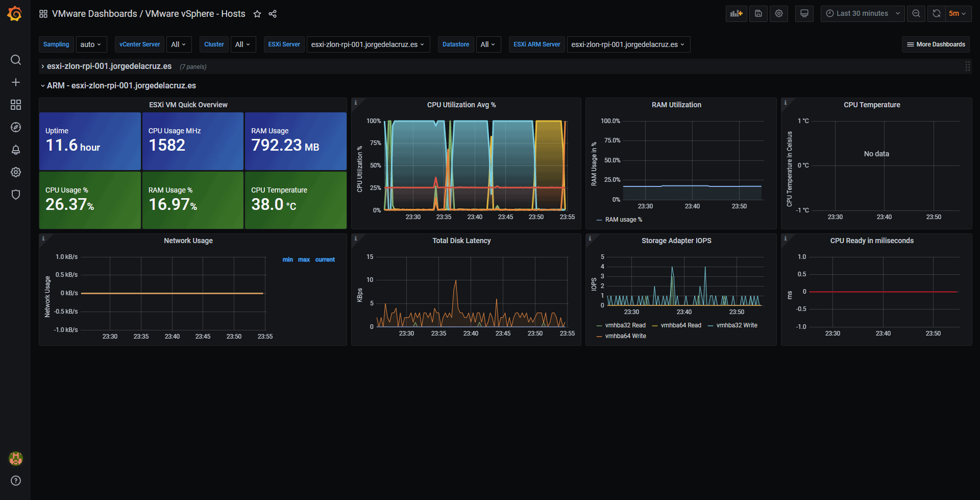The image size is (980, 500).
Task: Click VMware Dashboards folder breadcrumb
Action: [x=94, y=14]
